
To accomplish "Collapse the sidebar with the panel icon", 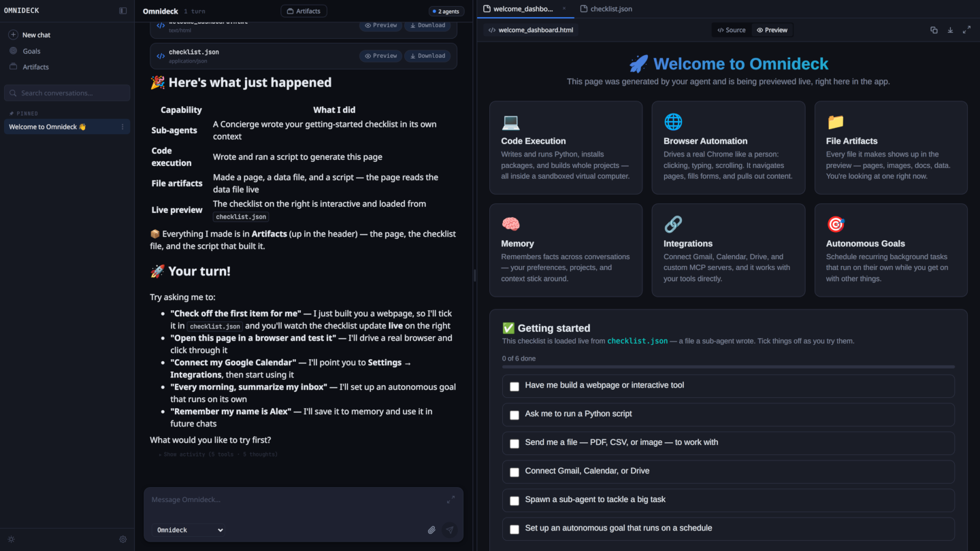I will [x=122, y=11].
